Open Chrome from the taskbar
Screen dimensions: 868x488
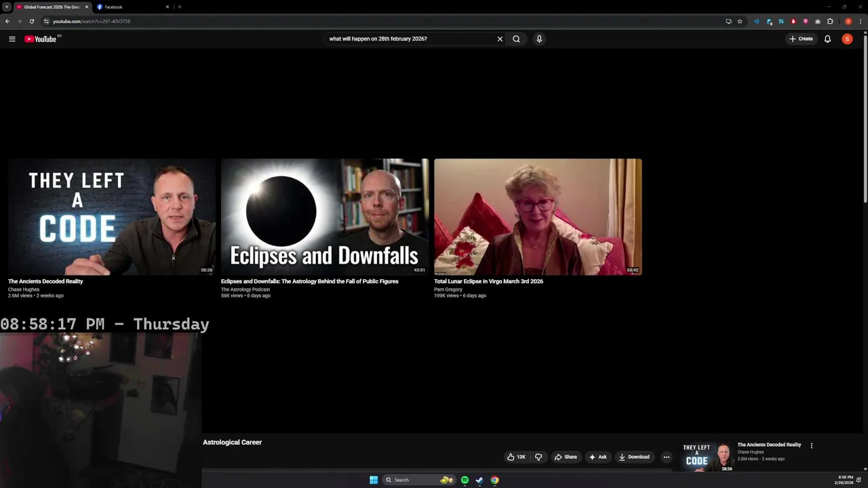pyautogui.click(x=494, y=480)
